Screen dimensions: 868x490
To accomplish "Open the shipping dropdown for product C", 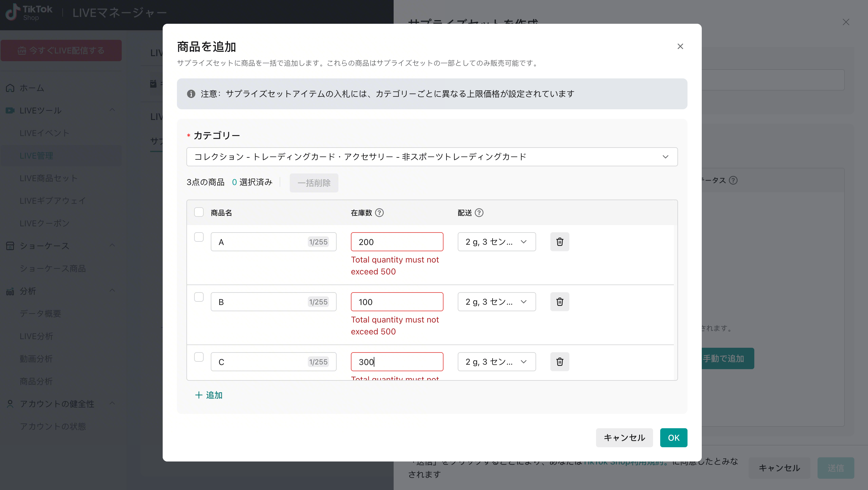I will [x=497, y=362].
